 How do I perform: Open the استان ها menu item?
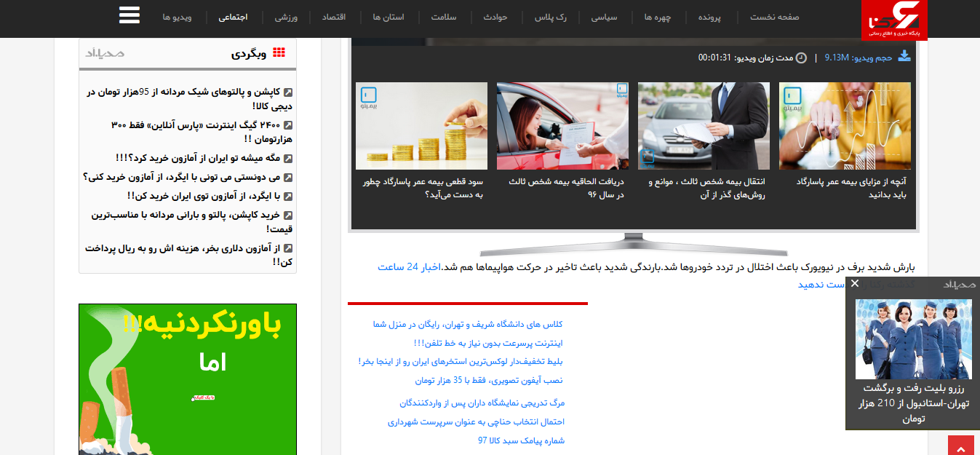pyautogui.click(x=389, y=17)
